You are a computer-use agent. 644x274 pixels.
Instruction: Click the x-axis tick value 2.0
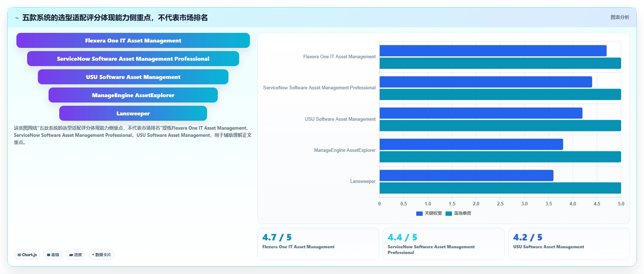476,204
